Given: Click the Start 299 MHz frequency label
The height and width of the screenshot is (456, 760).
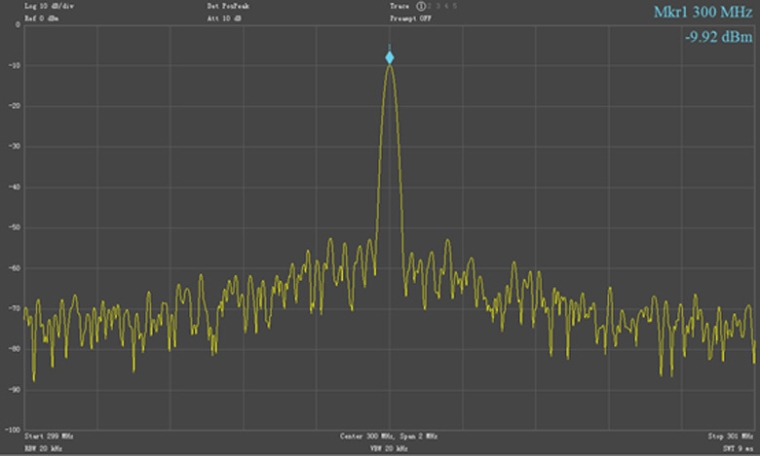Looking at the screenshot, I should click(x=49, y=437).
